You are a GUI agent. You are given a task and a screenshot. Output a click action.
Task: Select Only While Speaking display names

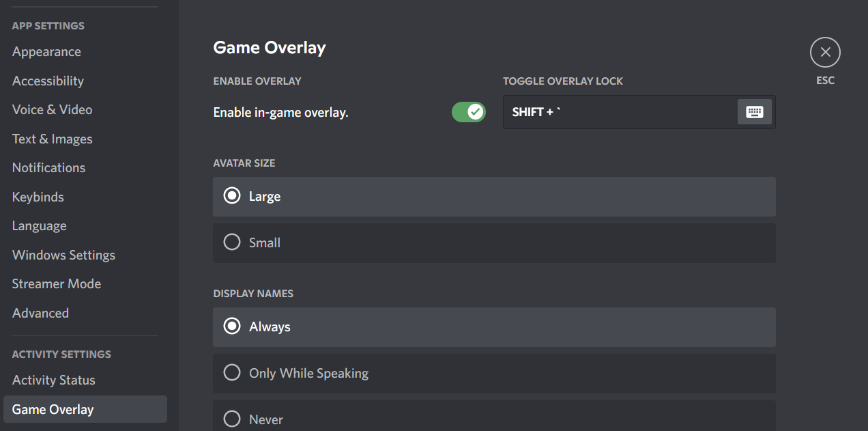(x=494, y=374)
